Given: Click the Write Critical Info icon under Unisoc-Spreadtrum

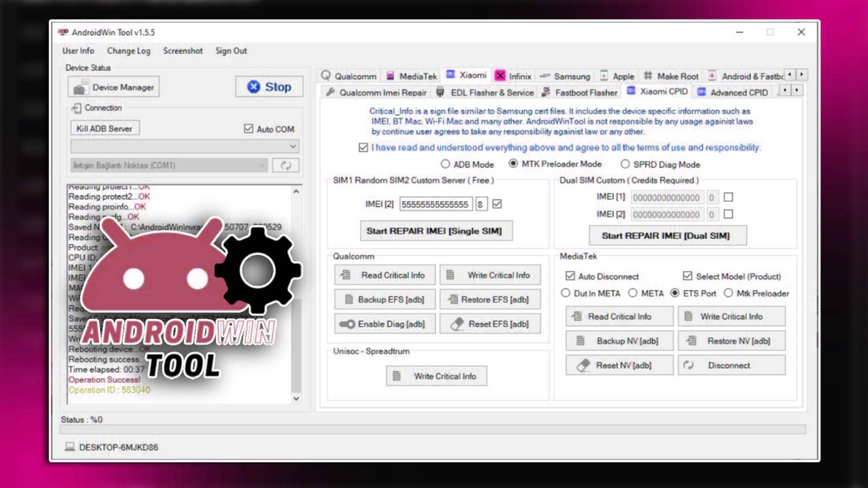Looking at the screenshot, I should pyautogui.click(x=395, y=376).
